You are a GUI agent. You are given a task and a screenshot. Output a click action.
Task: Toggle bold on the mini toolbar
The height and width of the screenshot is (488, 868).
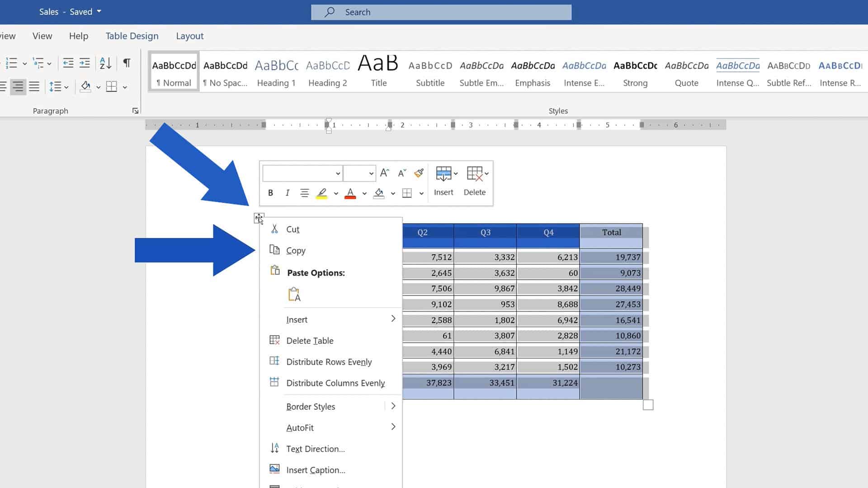270,192
